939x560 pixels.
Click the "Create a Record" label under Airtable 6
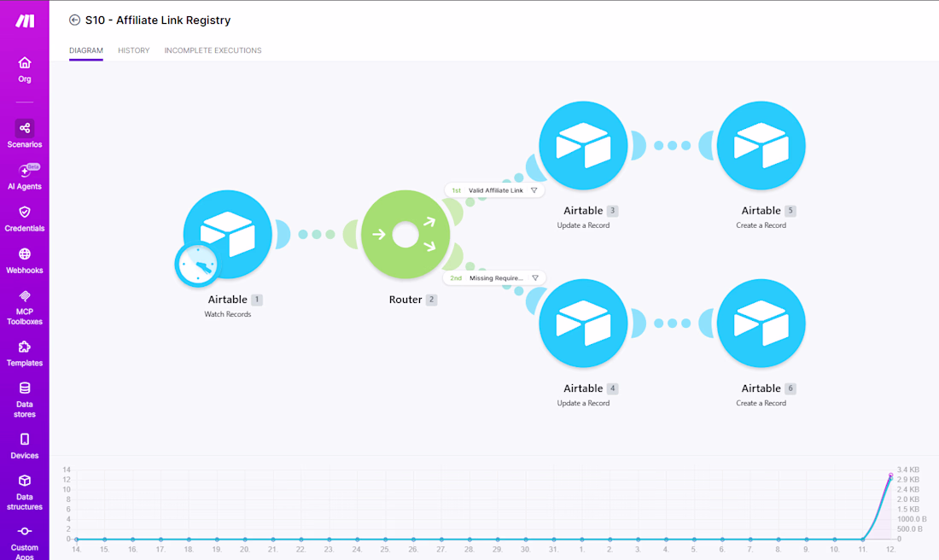coord(761,403)
